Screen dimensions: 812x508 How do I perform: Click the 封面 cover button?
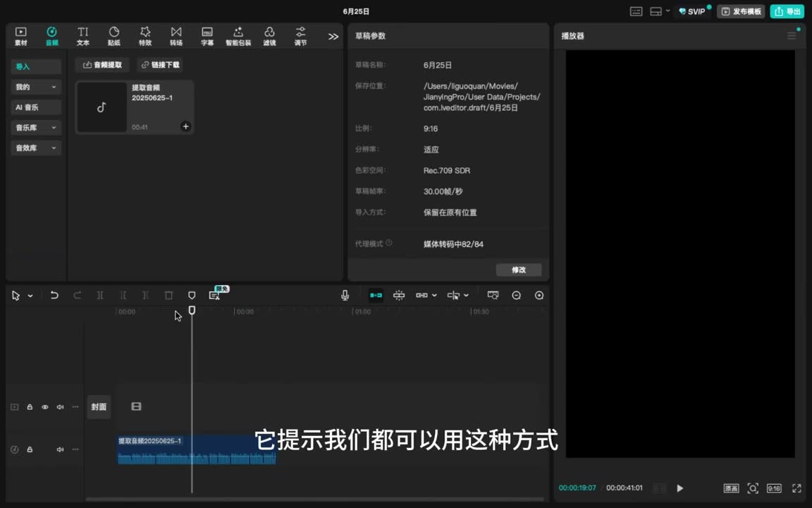pos(99,407)
